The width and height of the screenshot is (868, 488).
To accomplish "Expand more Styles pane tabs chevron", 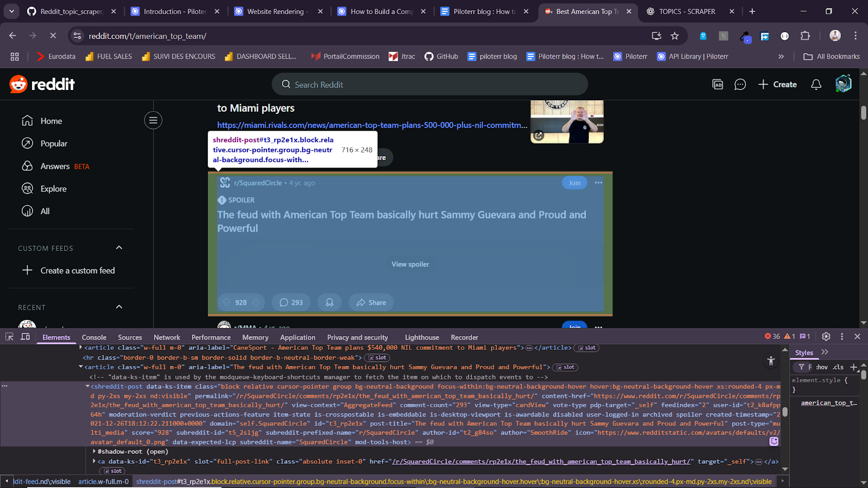I will pos(825,352).
